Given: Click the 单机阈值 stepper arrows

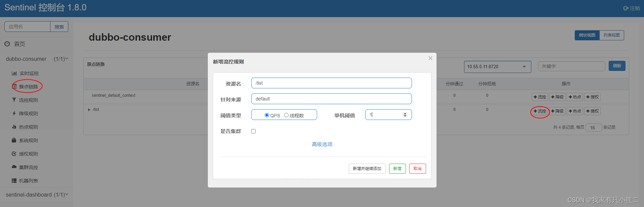Looking at the screenshot, I should [x=405, y=115].
